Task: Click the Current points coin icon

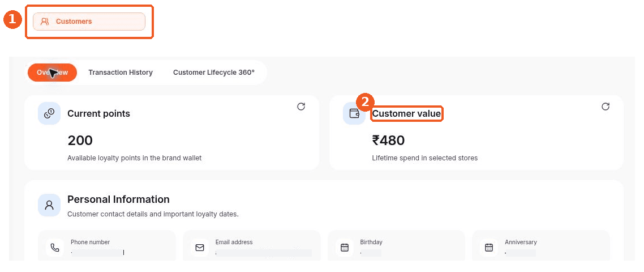Action: coord(49,113)
